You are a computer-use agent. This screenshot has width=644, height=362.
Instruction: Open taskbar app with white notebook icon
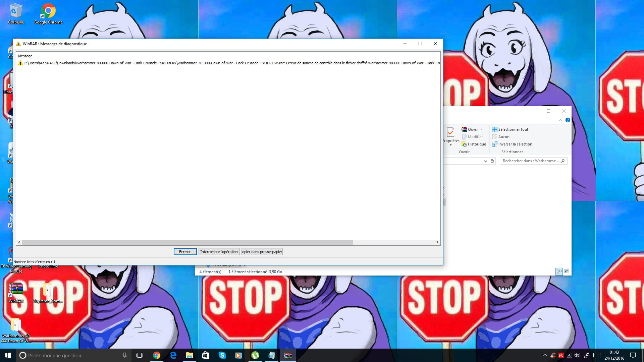point(271,355)
